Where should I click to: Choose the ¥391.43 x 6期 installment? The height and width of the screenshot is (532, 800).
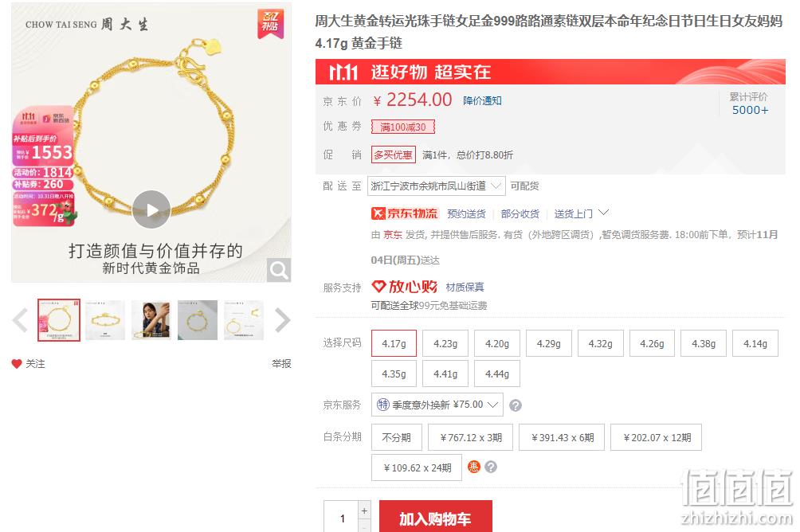562,438
